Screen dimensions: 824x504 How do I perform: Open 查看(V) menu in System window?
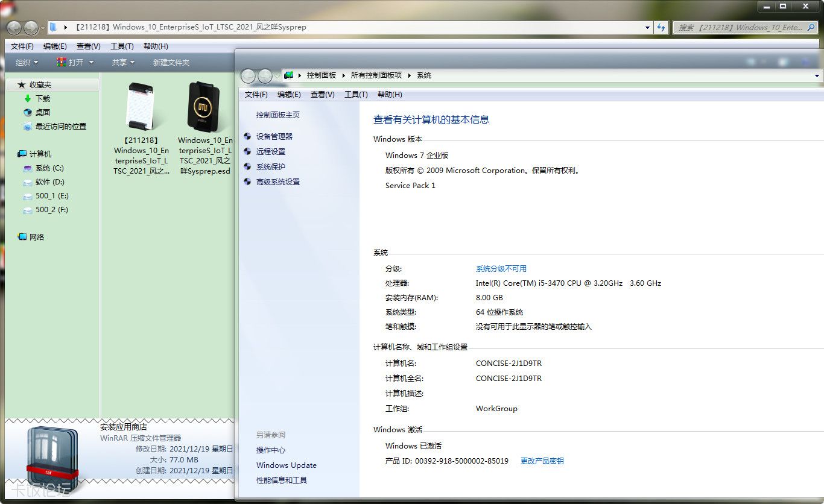coord(323,95)
